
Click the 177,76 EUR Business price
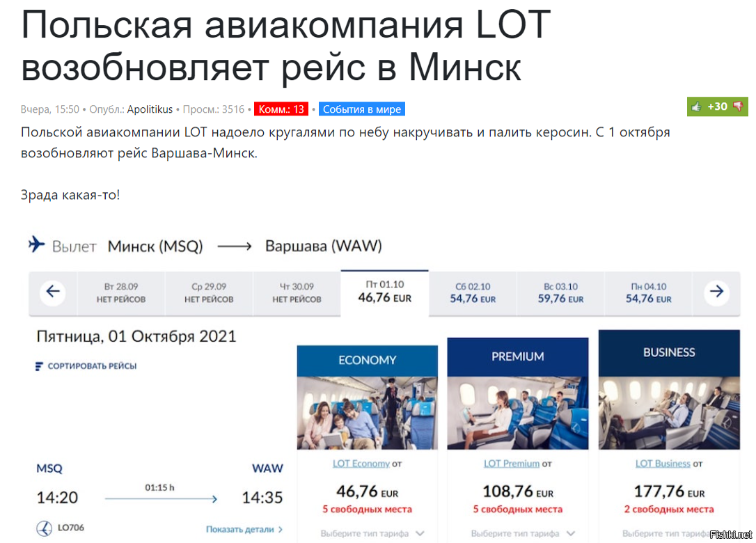pyautogui.click(x=669, y=492)
